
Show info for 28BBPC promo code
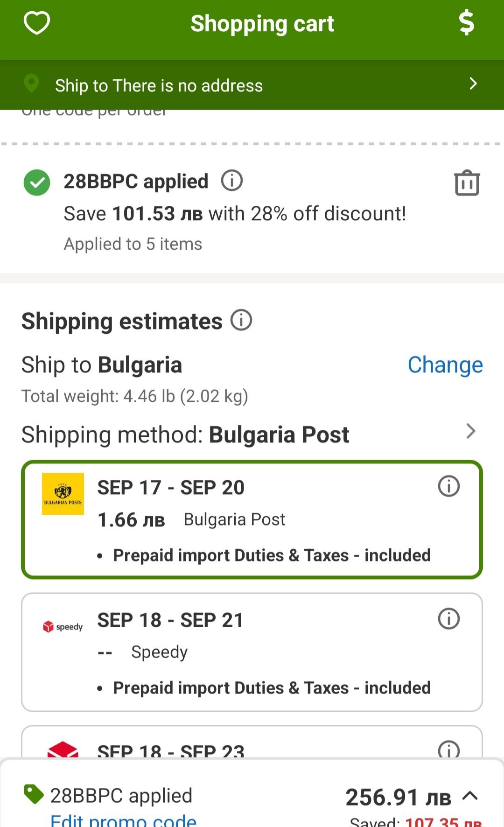point(232,181)
